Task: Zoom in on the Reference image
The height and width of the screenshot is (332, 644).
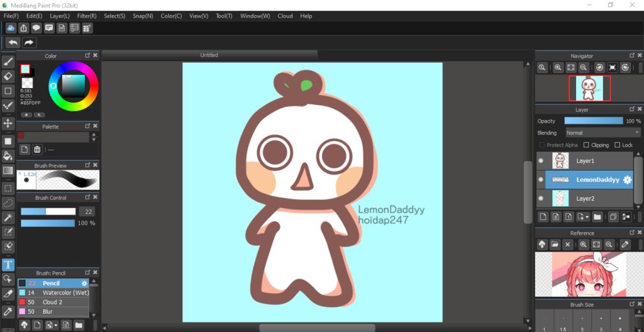Action: click(583, 245)
